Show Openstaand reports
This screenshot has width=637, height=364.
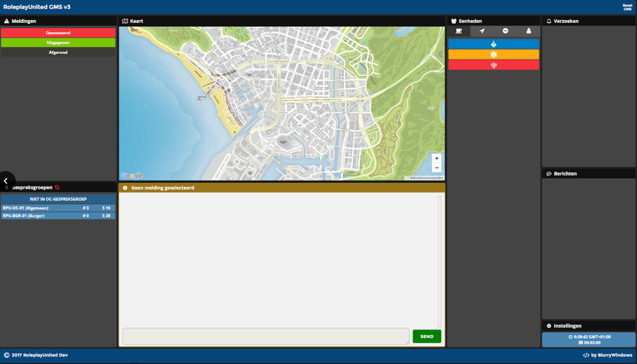coord(58,33)
